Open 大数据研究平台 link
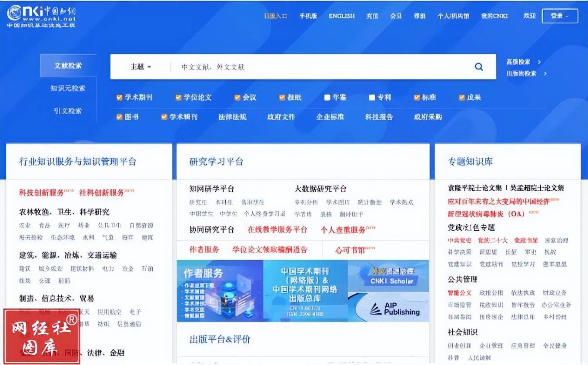The height and width of the screenshot is (365, 588). 321,189
